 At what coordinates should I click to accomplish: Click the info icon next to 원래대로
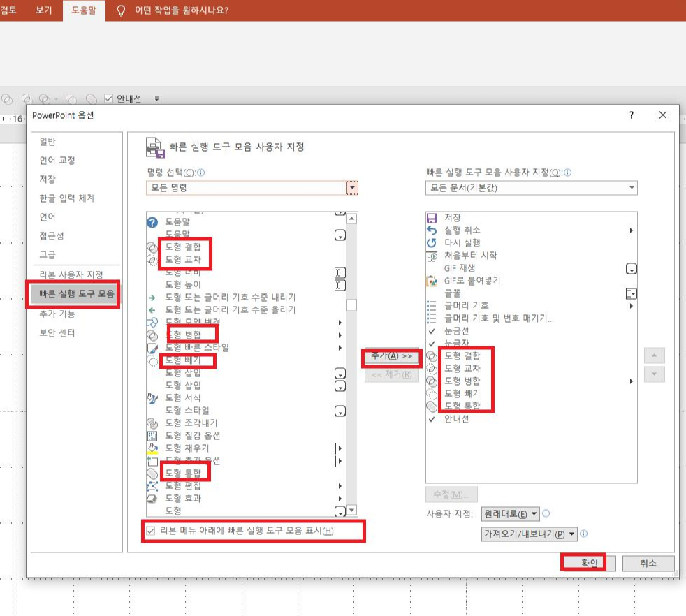click(x=546, y=513)
